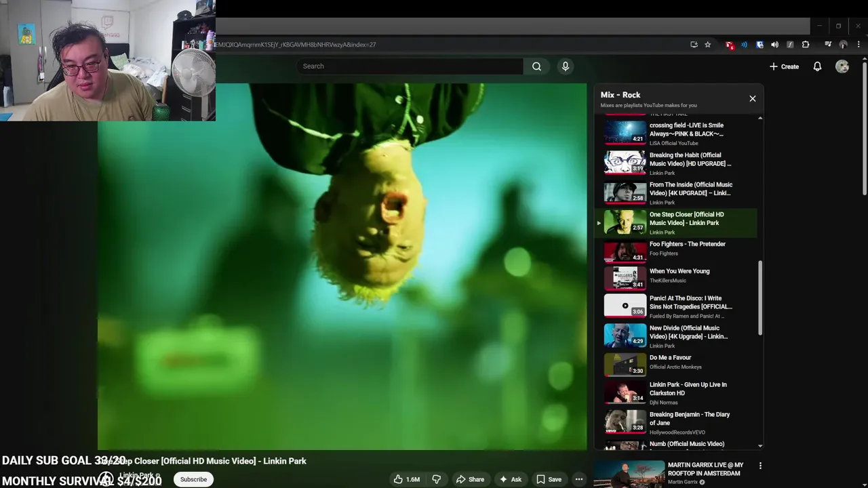
Task: Click the Martin Garrix channel name
Action: [683, 483]
